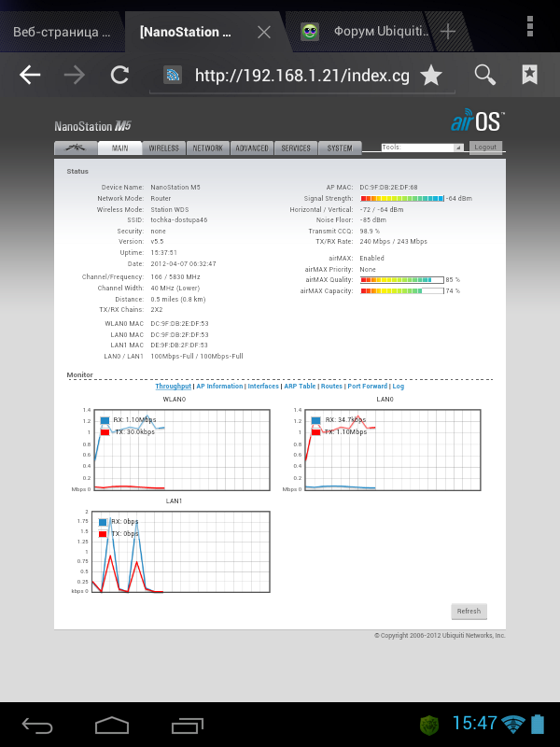The image size is (560, 747).
Task: Open the Ubiquiti logo tab
Action: pyautogui.click(x=76, y=148)
